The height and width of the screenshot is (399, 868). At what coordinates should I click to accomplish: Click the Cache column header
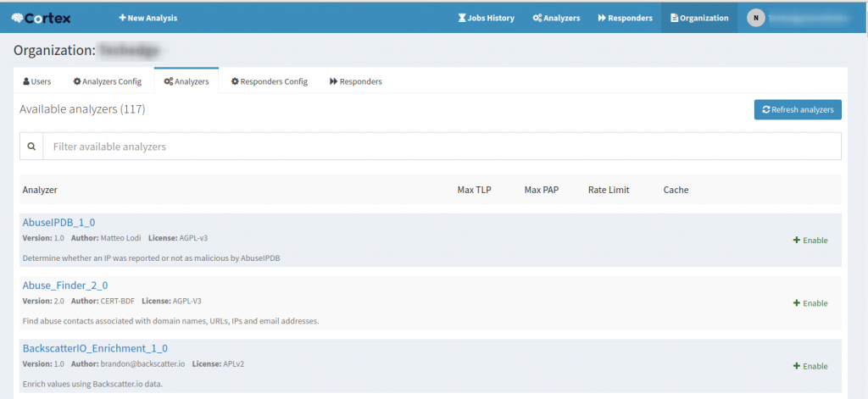(676, 190)
